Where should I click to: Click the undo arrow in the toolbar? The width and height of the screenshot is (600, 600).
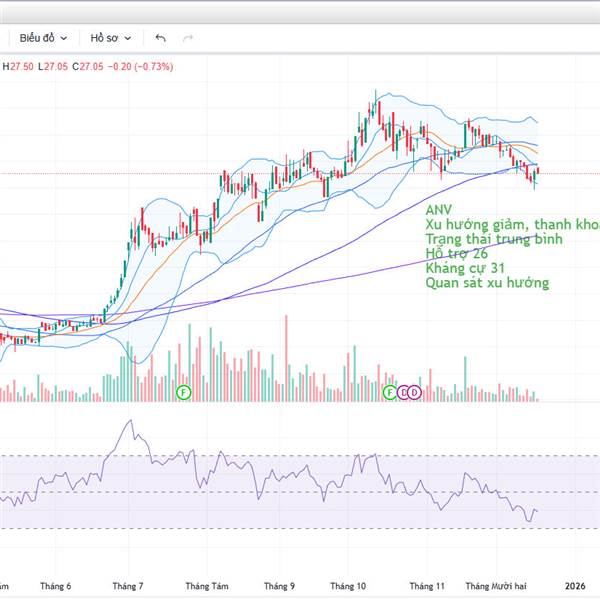(160, 38)
